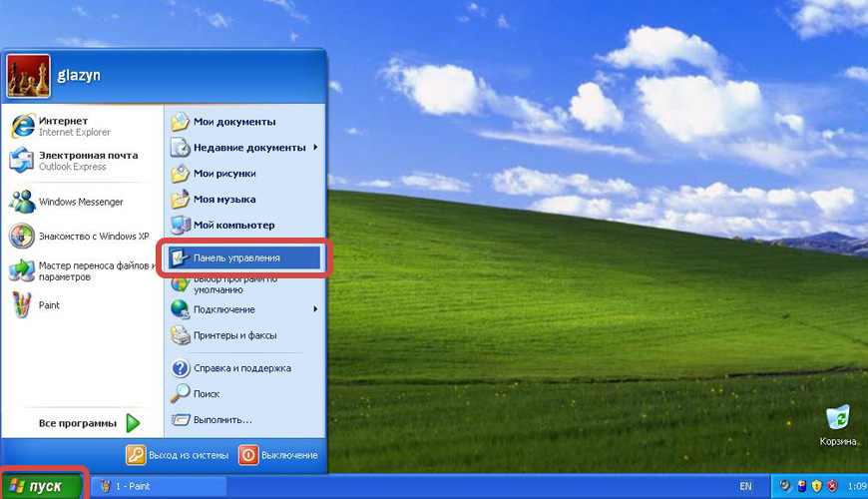Click the Недавние документы icon

point(180,148)
